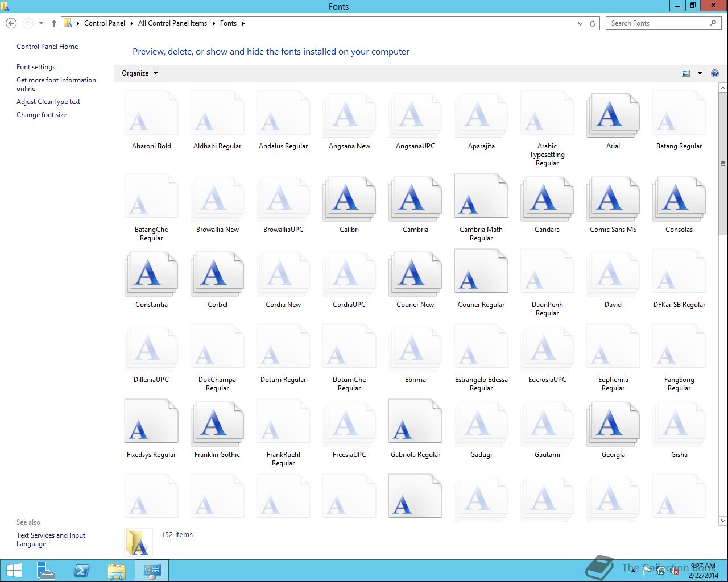Open Change font size link

(x=42, y=115)
